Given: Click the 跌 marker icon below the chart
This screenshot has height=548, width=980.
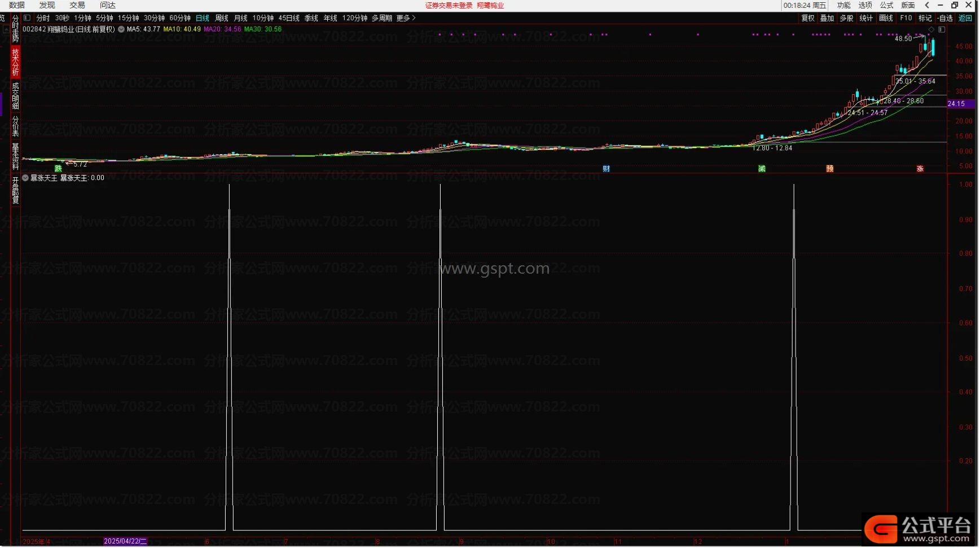Looking at the screenshot, I should [x=58, y=169].
